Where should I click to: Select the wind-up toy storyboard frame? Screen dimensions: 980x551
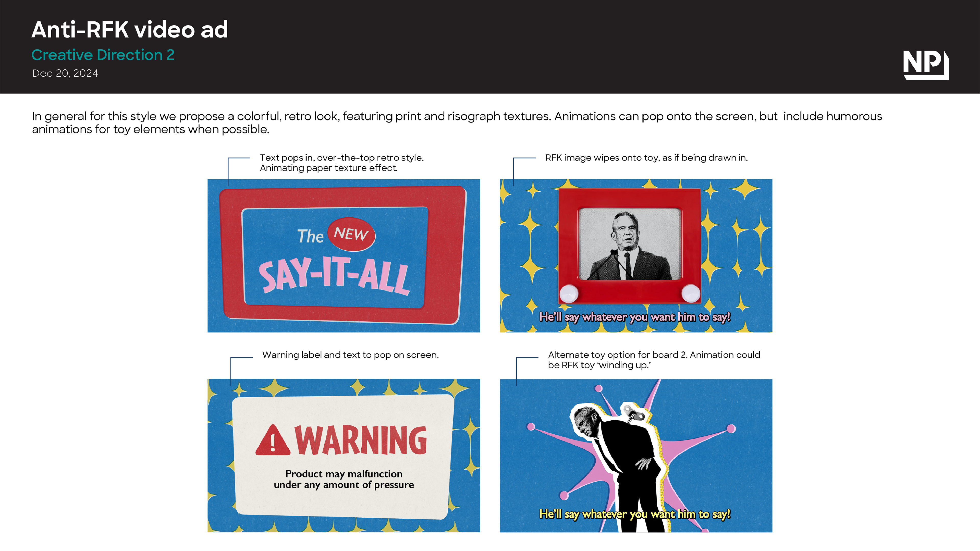[x=636, y=456]
